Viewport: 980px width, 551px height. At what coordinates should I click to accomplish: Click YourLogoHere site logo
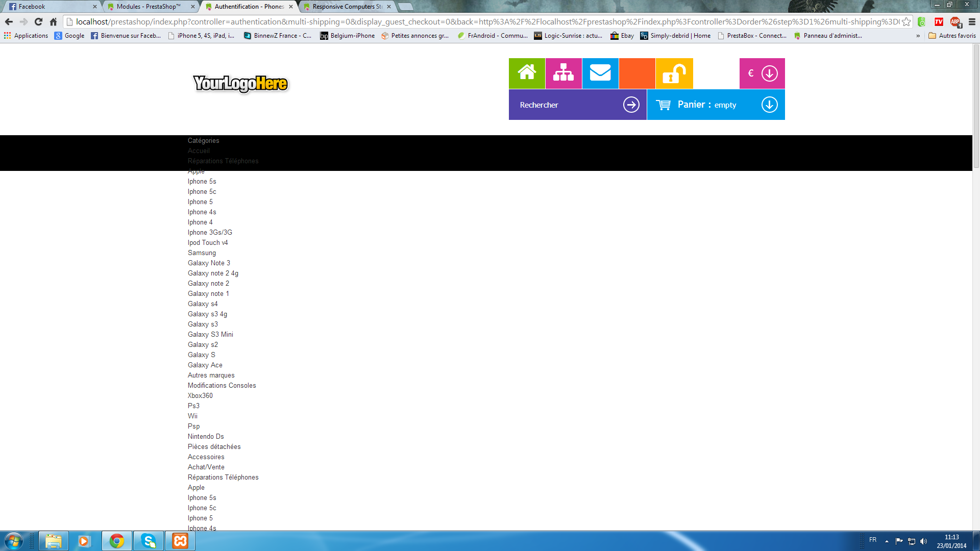click(x=240, y=84)
